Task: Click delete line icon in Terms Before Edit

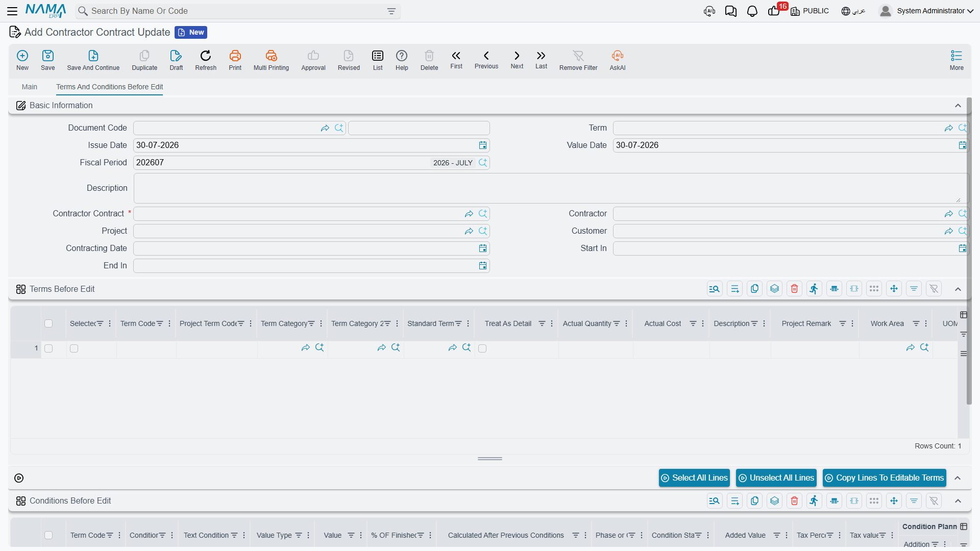Action: (795, 289)
